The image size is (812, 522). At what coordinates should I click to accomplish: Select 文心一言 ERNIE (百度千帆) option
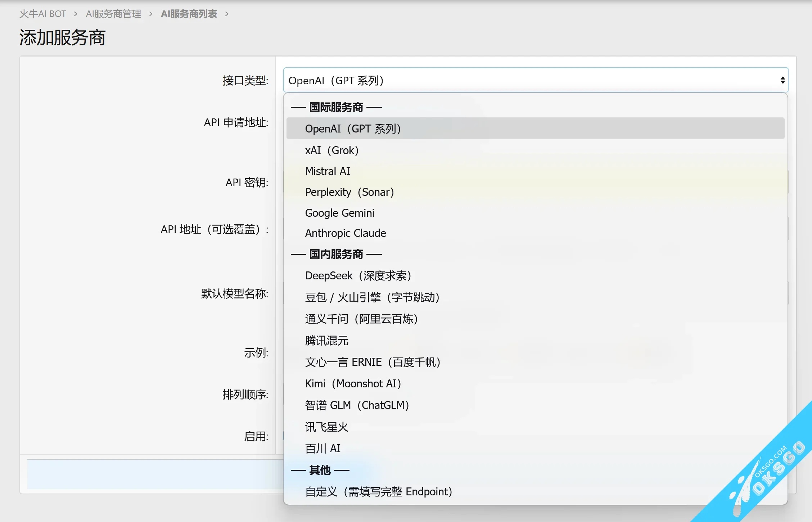[x=373, y=362]
